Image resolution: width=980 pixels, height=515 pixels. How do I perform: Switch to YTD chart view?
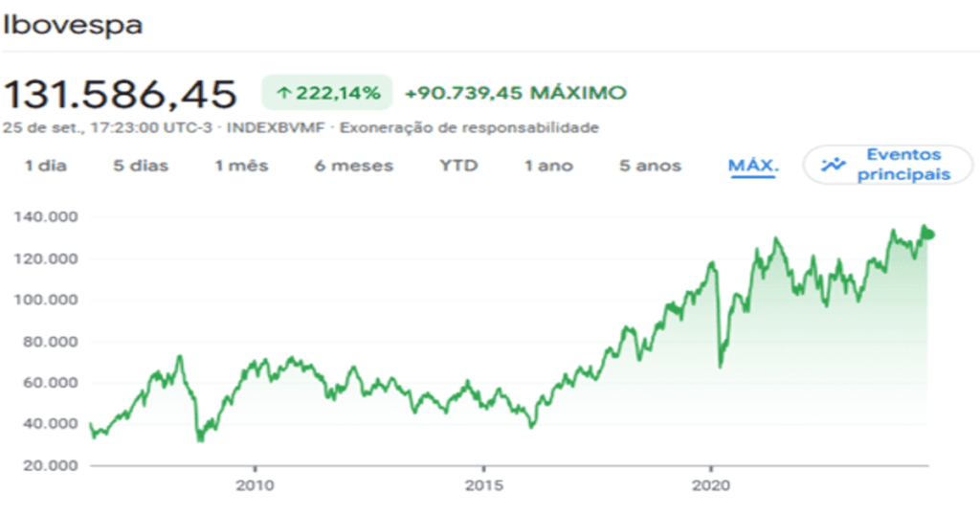[x=458, y=166]
